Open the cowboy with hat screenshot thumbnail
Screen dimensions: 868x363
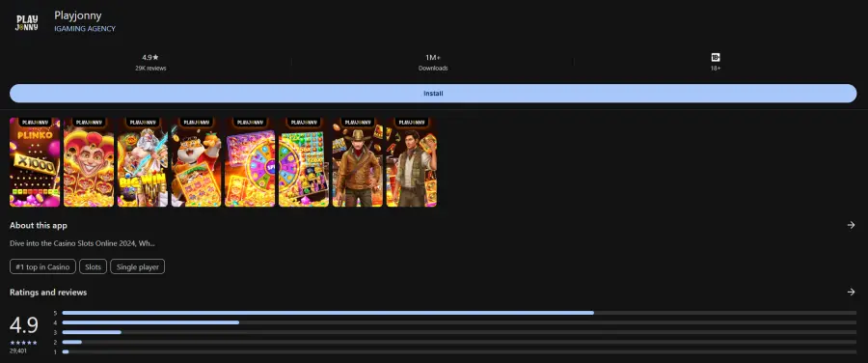point(357,162)
